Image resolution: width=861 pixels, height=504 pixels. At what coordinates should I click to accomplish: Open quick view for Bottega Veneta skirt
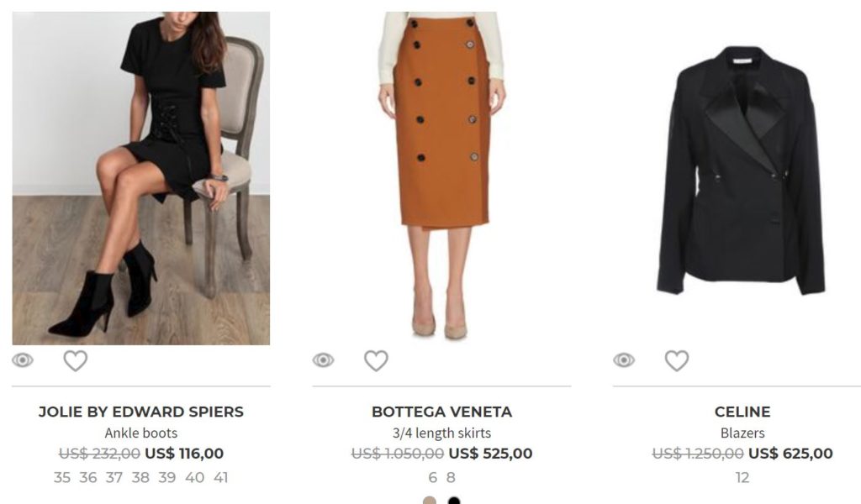point(324,360)
